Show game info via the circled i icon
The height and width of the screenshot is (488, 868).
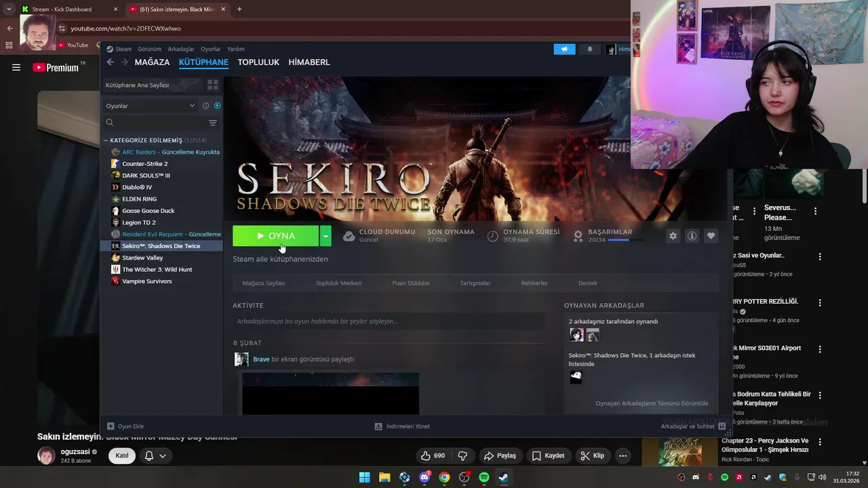click(x=692, y=236)
